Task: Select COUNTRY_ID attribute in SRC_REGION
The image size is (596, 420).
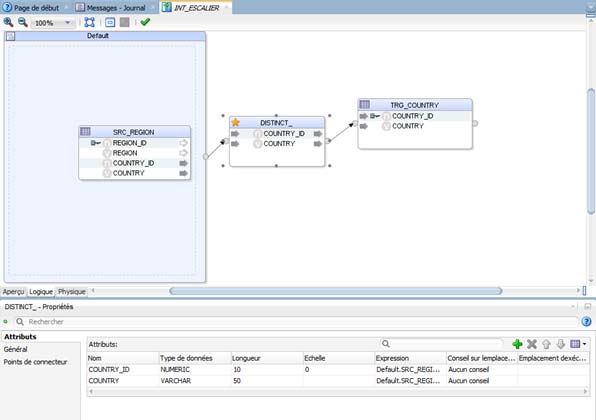Action: [133, 163]
